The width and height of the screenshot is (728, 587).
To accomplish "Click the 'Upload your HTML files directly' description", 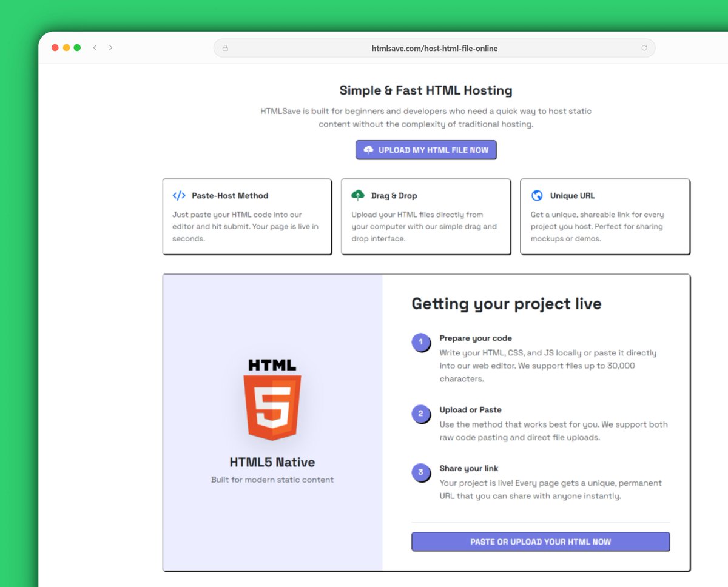I will 424,226.
